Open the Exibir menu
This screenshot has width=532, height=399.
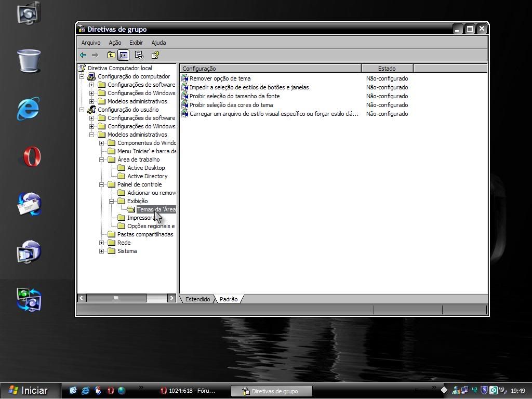coord(136,43)
